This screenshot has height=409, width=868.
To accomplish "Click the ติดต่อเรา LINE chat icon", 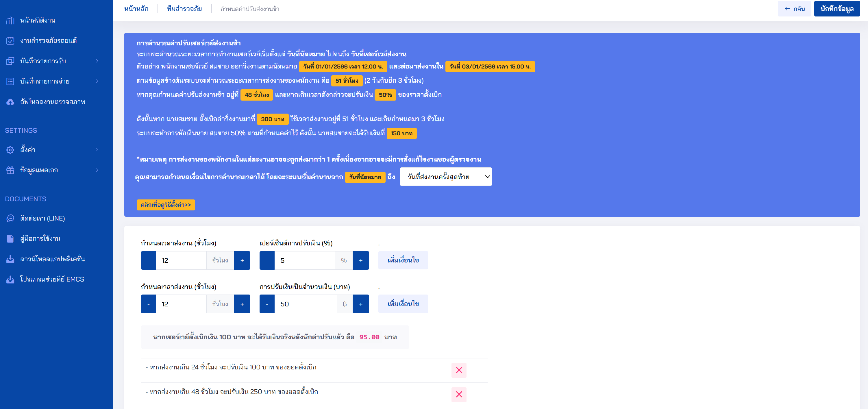I will click(x=10, y=218).
